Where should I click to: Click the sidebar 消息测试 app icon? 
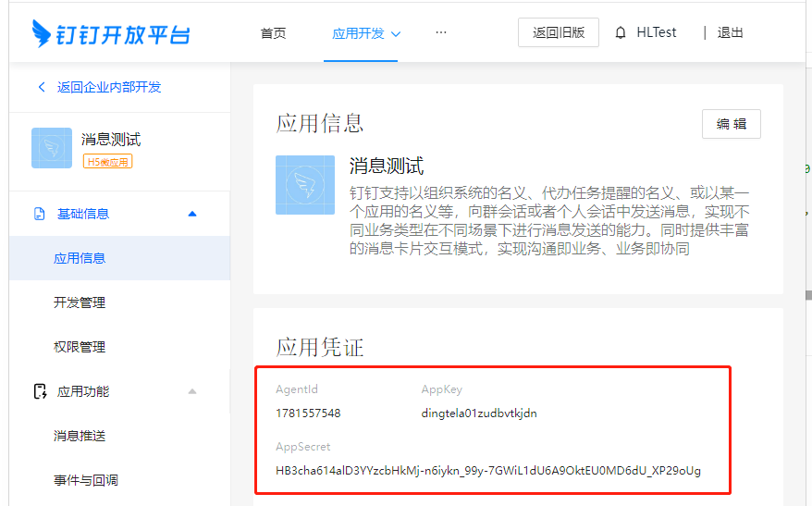coord(52,148)
